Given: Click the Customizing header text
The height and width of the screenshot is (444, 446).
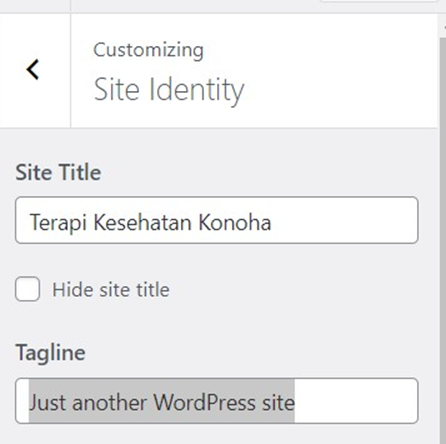Looking at the screenshot, I should [149, 50].
